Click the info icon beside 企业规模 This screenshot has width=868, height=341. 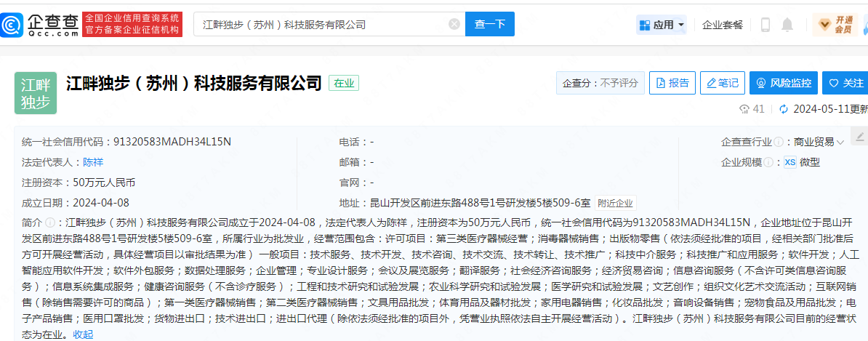pos(767,162)
